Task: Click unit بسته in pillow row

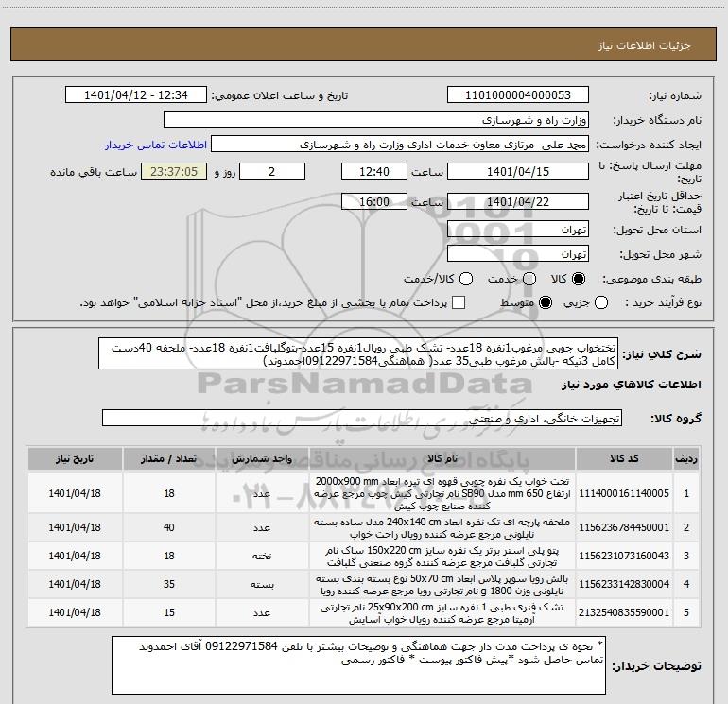Action: (x=262, y=584)
